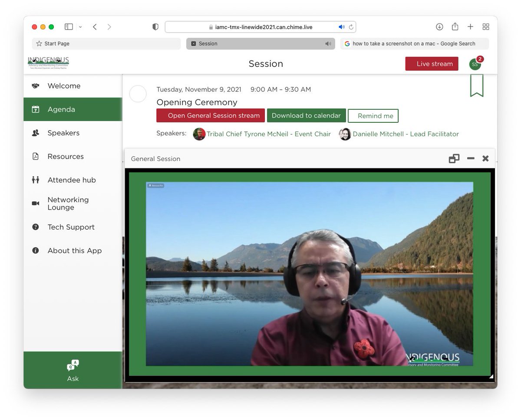Image resolution: width=521 pixels, height=420 pixels.
Task: Select Agenda in the sidebar
Action: 73,109
